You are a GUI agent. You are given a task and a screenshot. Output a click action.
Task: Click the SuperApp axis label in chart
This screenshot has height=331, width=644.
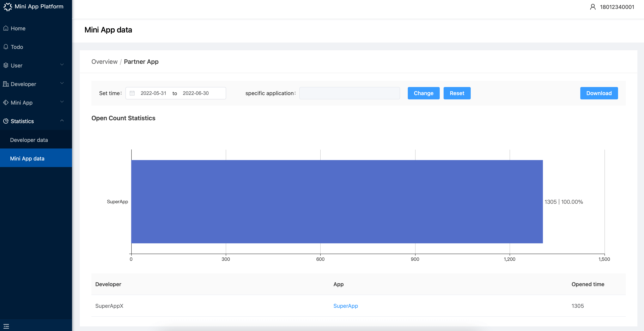tap(118, 202)
